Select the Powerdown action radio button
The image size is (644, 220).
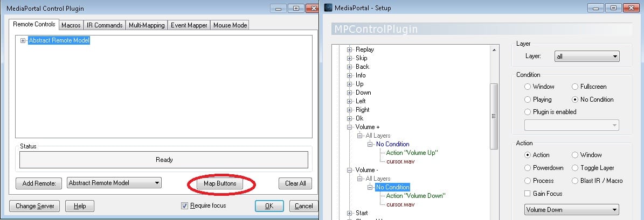528,168
